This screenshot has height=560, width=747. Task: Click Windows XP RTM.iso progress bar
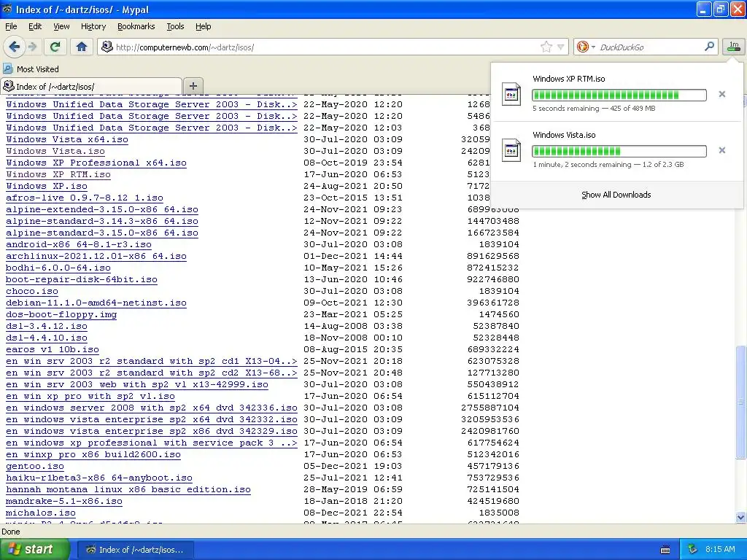pyautogui.click(x=619, y=95)
